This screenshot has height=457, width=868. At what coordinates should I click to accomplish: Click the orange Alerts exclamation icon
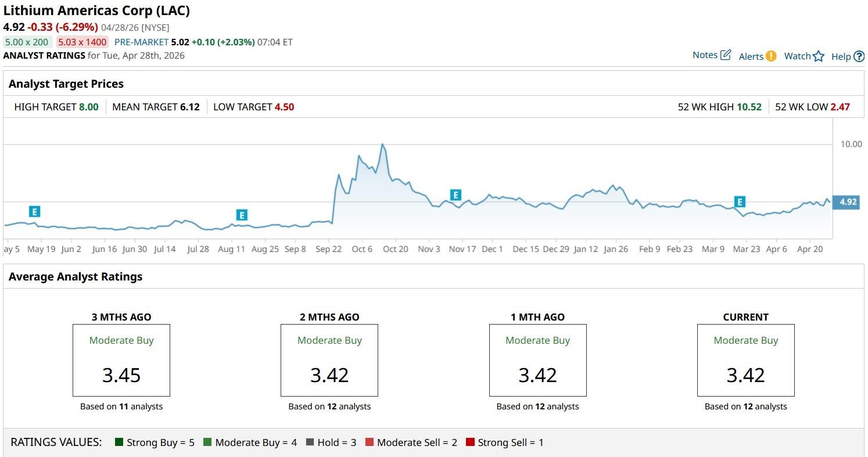tap(770, 56)
